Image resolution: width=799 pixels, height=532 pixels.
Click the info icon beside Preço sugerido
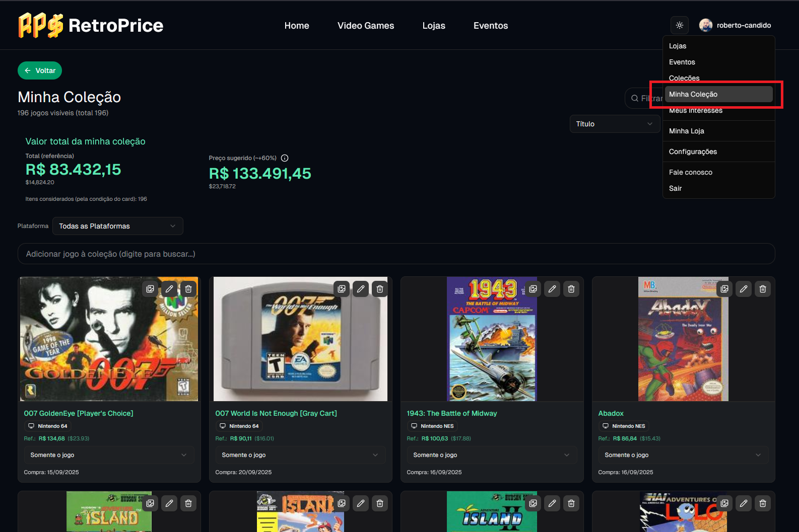click(285, 158)
